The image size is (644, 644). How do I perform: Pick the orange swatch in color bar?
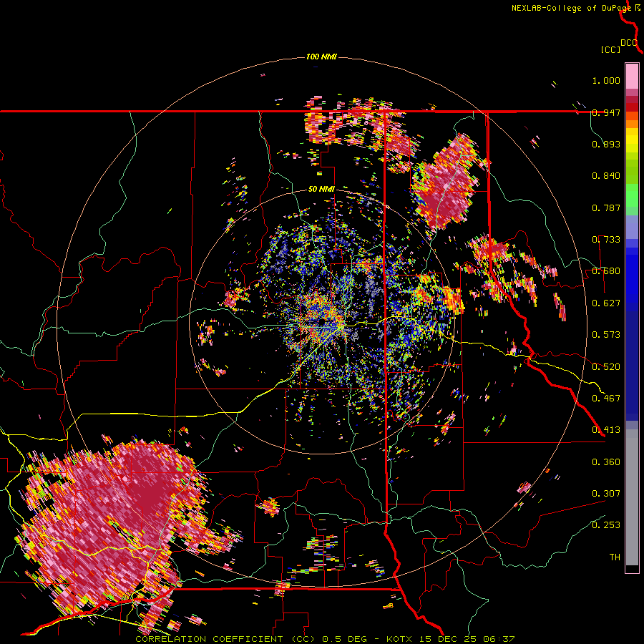(x=632, y=123)
